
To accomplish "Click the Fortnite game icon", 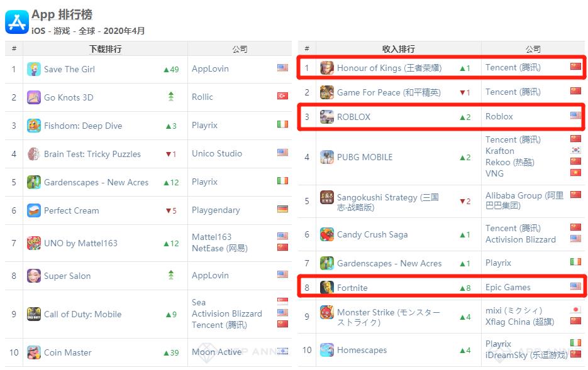I will point(327,288).
